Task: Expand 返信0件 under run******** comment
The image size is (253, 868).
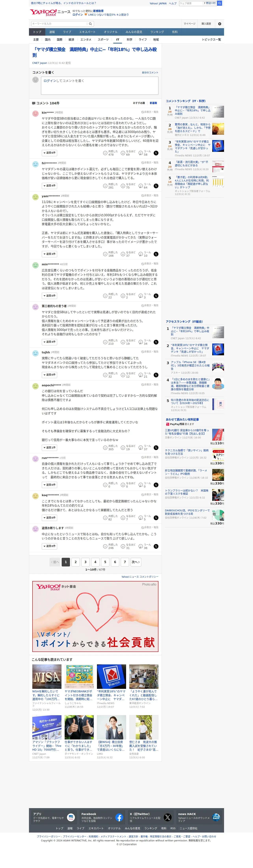Action: coord(49,485)
